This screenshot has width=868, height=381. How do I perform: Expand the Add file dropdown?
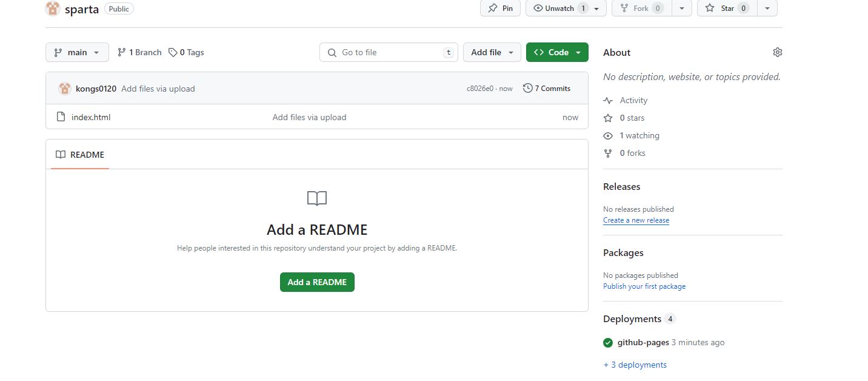(492, 52)
